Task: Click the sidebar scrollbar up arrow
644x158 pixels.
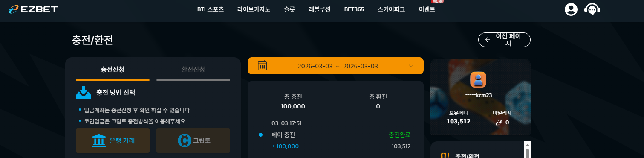Action: point(527,144)
